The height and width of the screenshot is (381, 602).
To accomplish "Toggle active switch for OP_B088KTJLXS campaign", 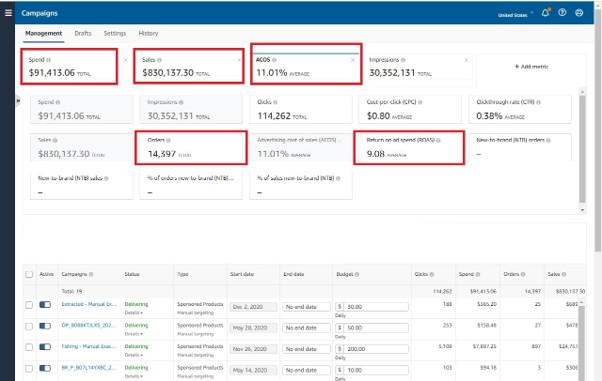I will pos(45,326).
